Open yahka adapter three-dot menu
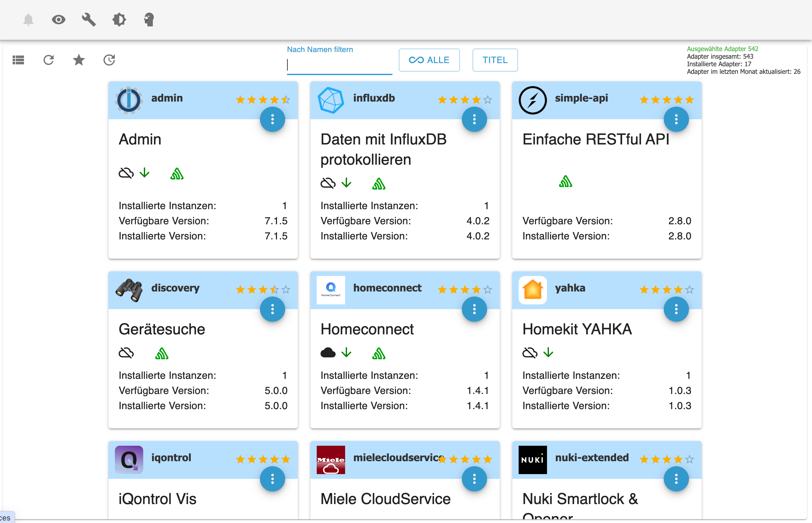The width and height of the screenshot is (812, 523). (x=676, y=309)
